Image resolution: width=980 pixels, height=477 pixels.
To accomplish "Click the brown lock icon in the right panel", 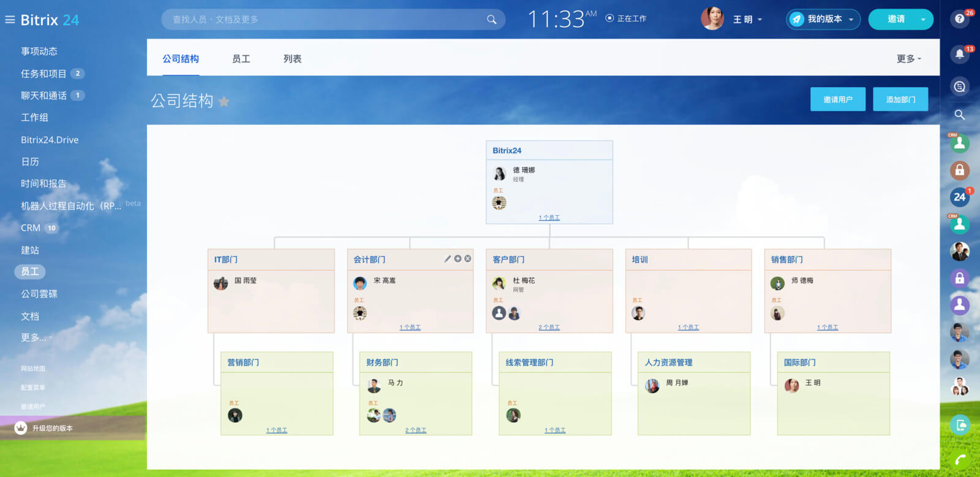I will click(960, 170).
